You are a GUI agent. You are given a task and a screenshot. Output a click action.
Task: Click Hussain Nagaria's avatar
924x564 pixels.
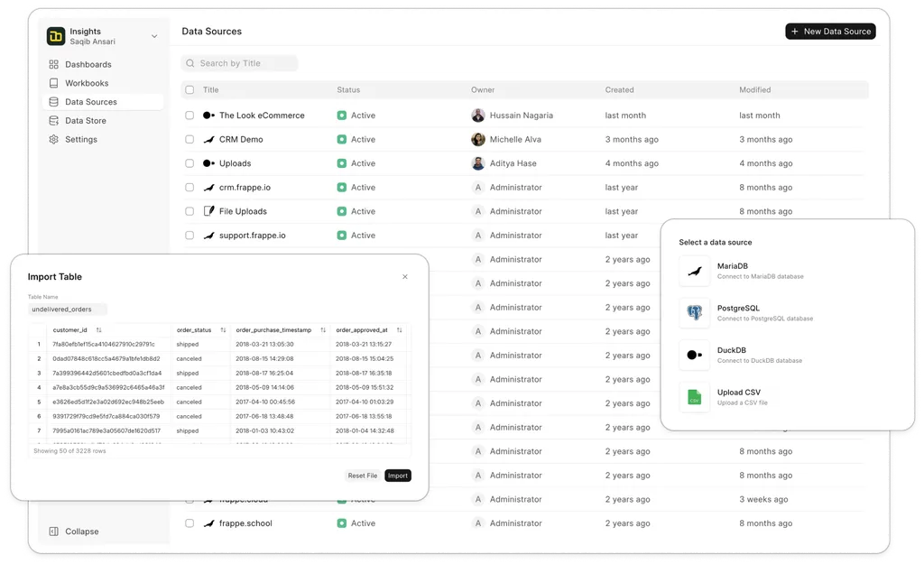tap(478, 116)
